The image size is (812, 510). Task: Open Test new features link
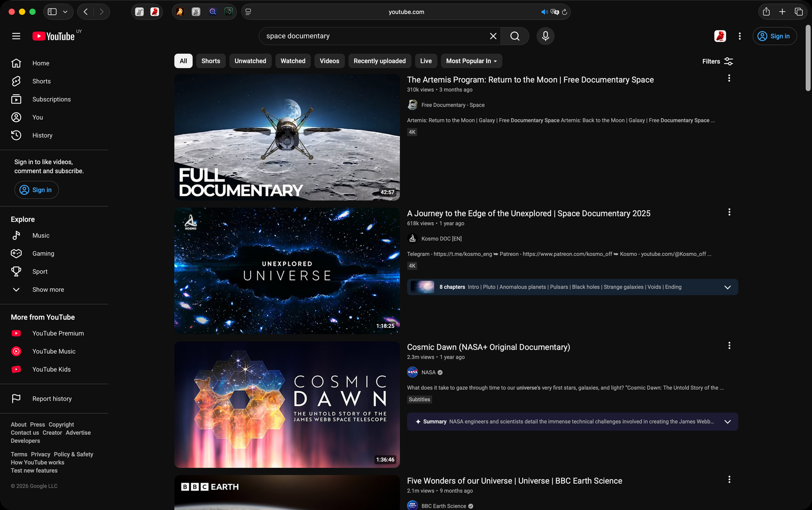34,470
